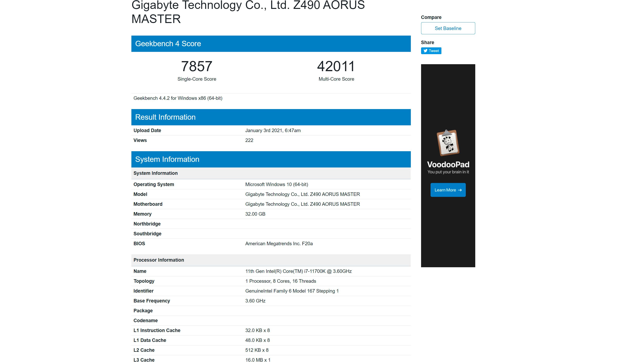Click the gray System Information subheader
644x362 pixels.
point(271,173)
